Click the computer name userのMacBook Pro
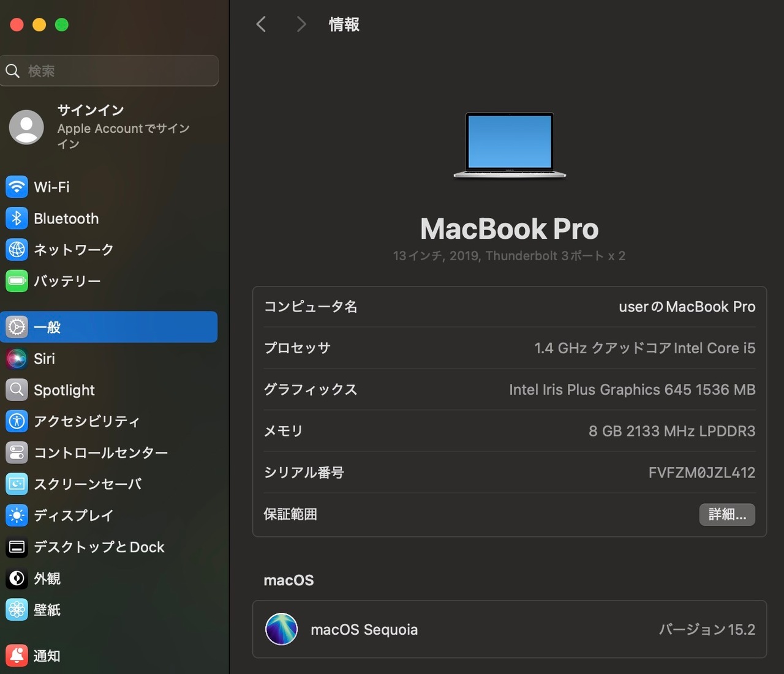The height and width of the screenshot is (674, 784). tap(687, 307)
